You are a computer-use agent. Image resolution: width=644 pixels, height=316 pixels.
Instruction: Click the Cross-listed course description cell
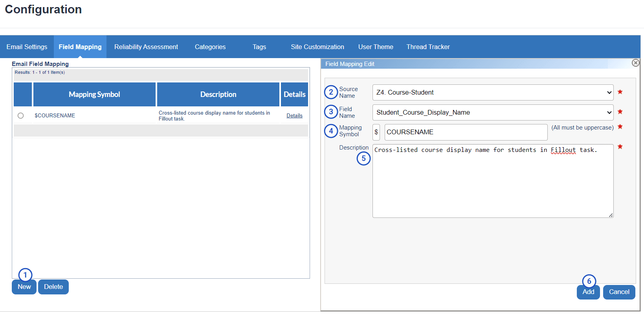214,115
